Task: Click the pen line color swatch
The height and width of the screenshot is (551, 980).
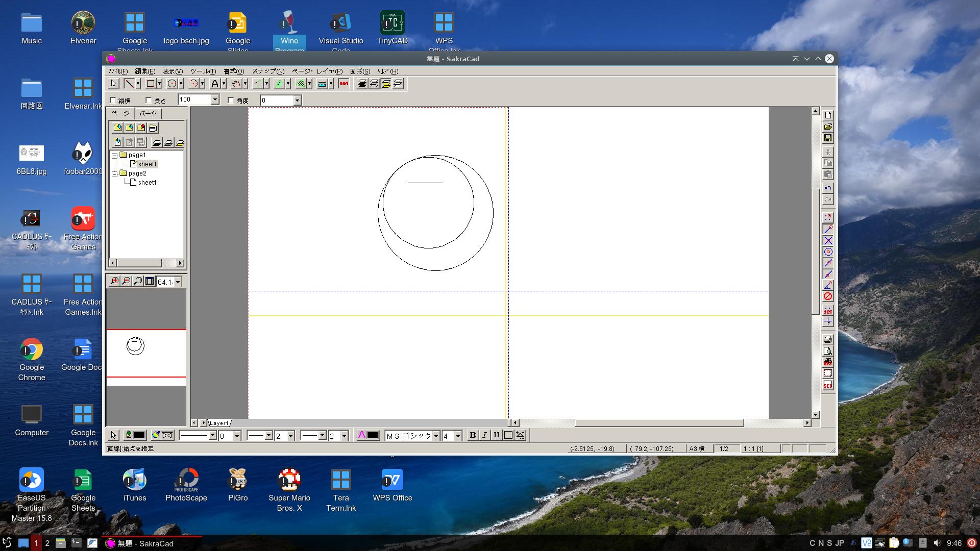Action: [139, 435]
